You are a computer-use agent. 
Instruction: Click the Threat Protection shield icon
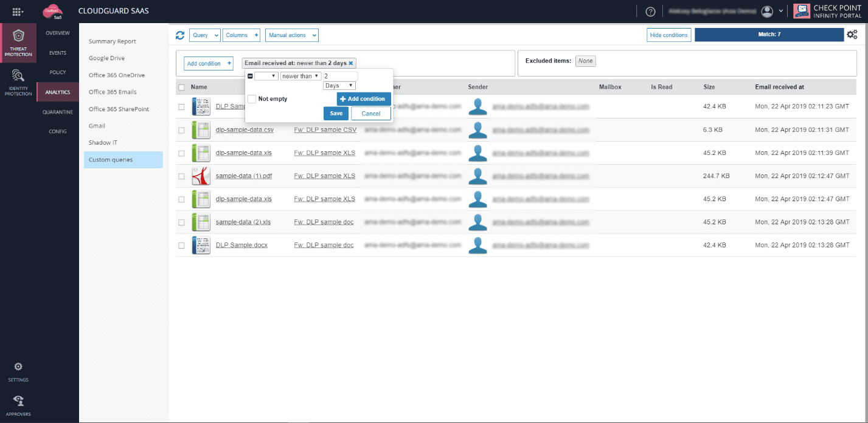[18, 36]
